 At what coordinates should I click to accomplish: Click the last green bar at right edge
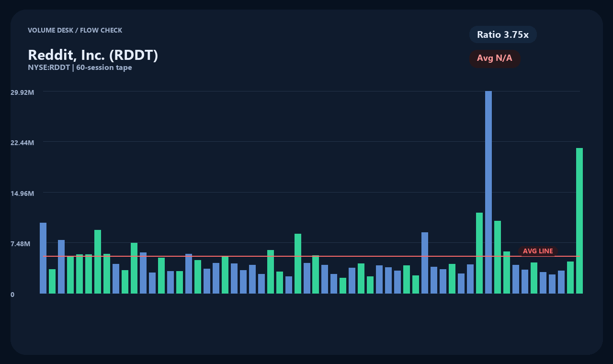point(579,221)
